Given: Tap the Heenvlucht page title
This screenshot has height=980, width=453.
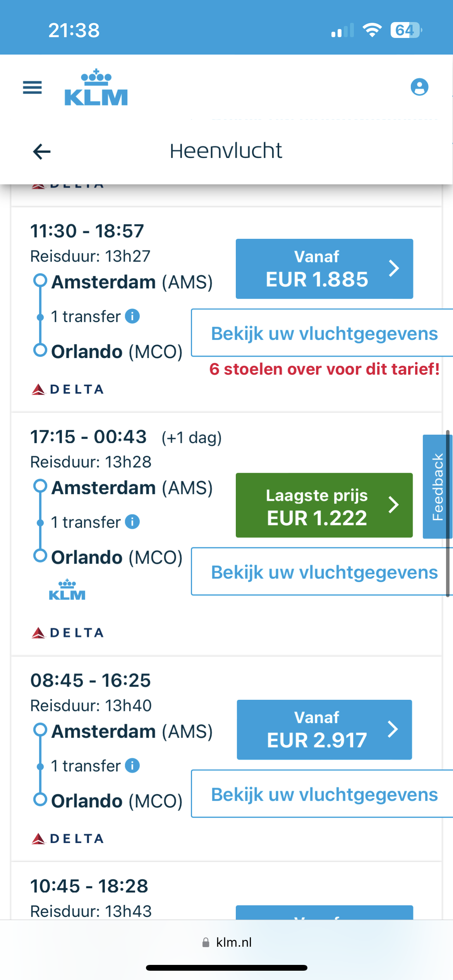Looking at the screenshot, I should 226,151.
